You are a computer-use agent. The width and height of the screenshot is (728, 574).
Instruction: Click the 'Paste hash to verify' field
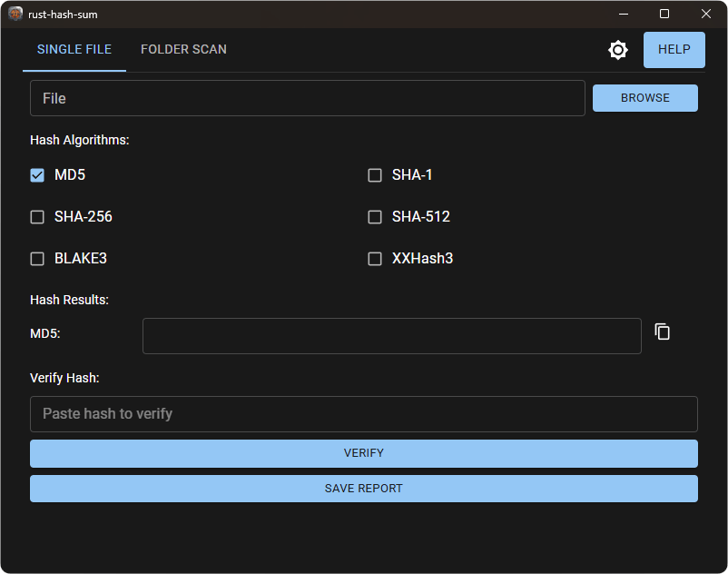click(x=363, y=414)
